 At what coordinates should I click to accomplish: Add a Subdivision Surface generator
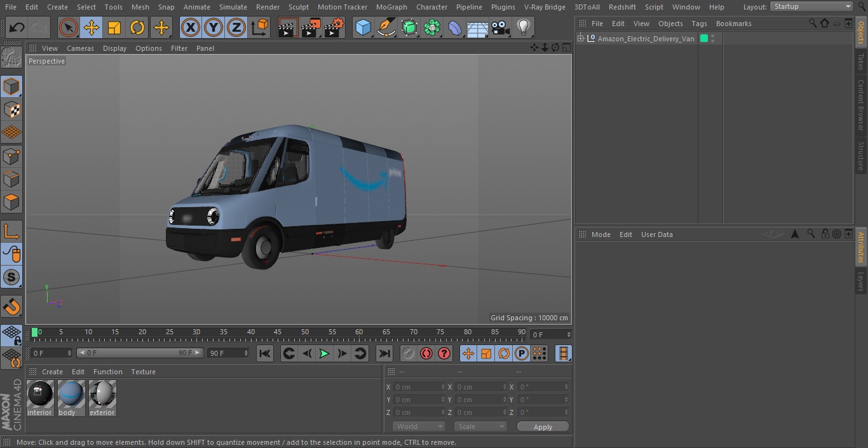coord(409,27)
